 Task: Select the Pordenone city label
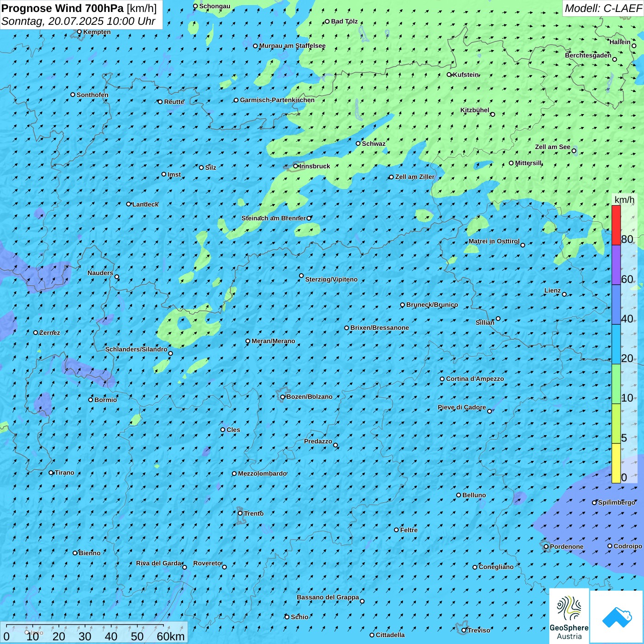tap(567, 546)
